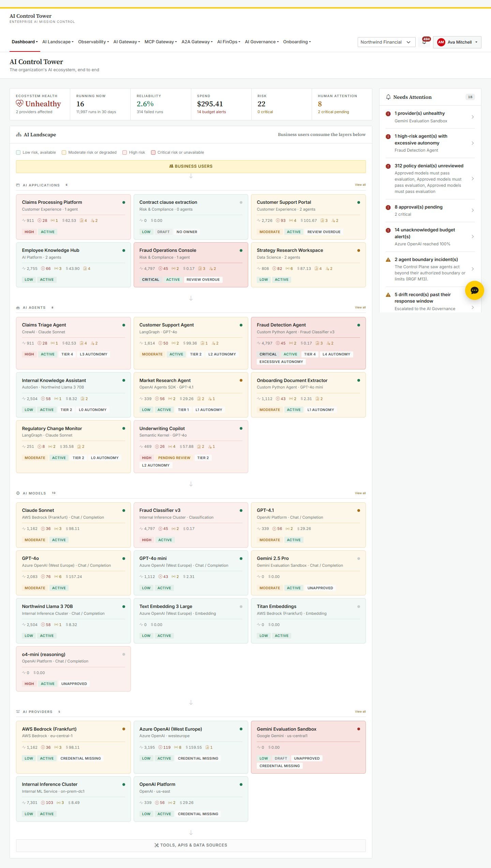Click the Tools, APIs & Data Sources bar
The width and height of the screenshot is (491, 868).
pos(191,846)
